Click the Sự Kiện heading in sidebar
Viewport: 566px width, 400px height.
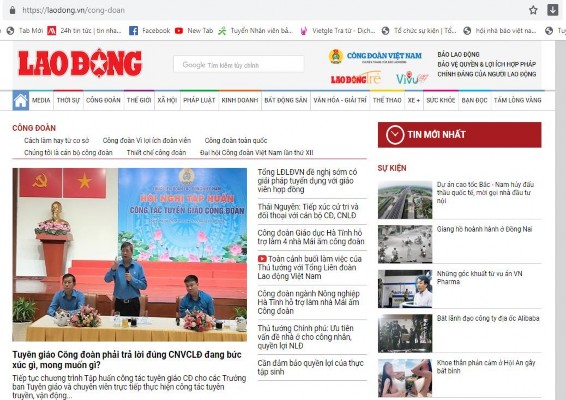coord(392,168)
